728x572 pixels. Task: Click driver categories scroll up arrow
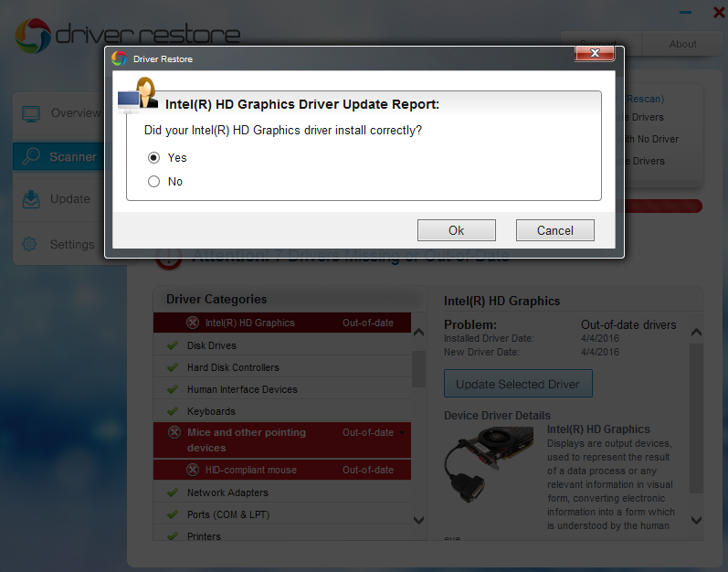pyautogui.click(x=418, y=332)
